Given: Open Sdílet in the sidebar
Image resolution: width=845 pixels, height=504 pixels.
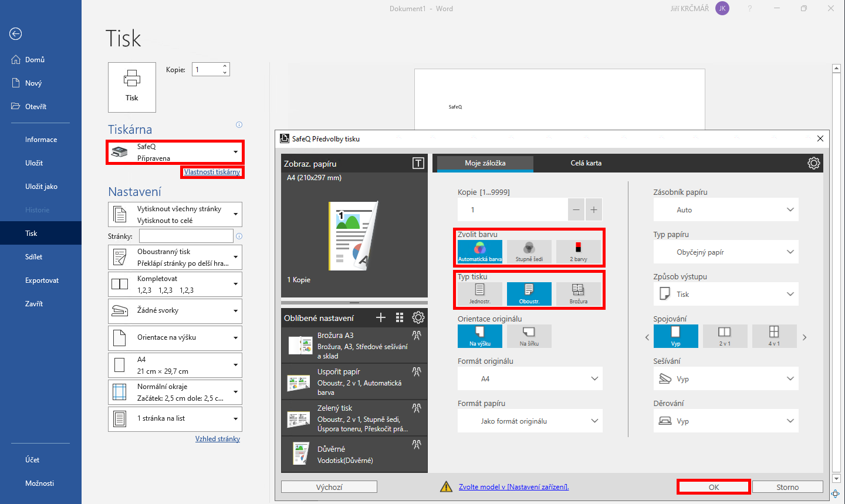Looking at the screenshot, I should 40,257.
